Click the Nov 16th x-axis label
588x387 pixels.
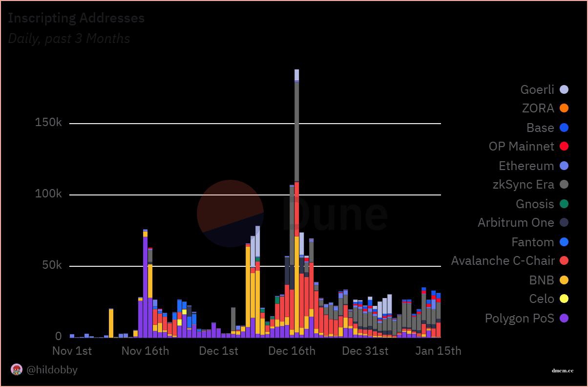[x=145, y=351]
